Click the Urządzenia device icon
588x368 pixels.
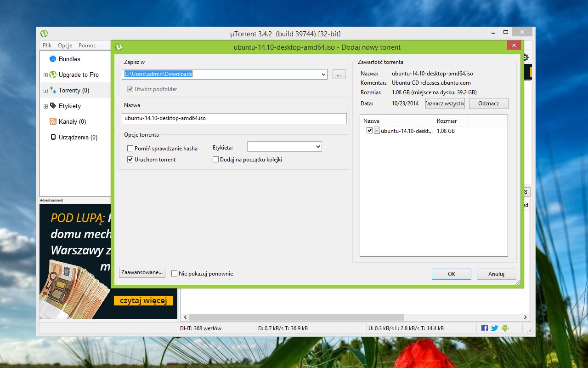click(53, 137)
